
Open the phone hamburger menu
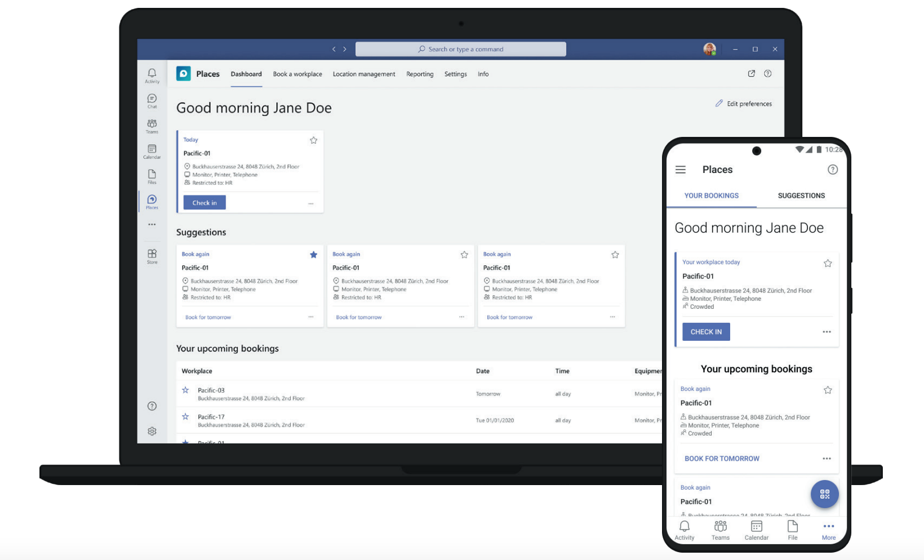point(681,170)
